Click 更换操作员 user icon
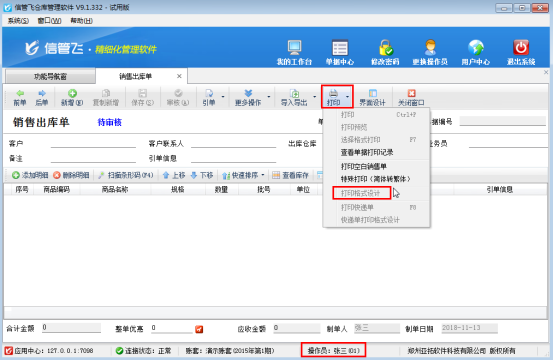 pyautogui.click(x=430, y=47)
